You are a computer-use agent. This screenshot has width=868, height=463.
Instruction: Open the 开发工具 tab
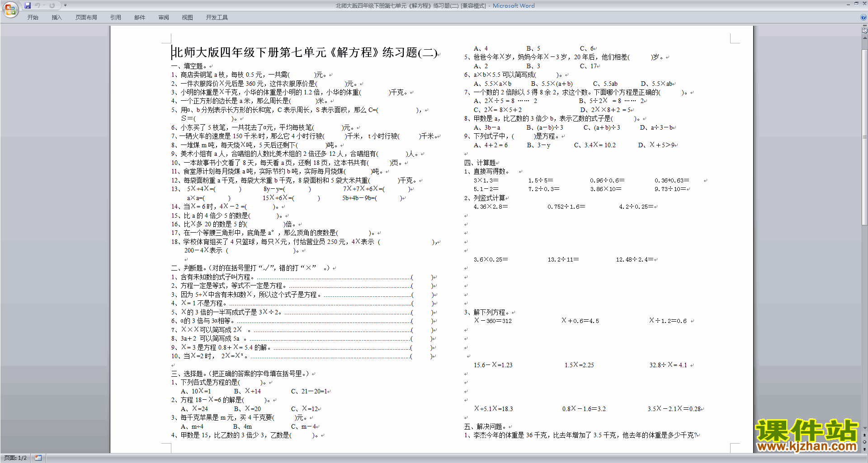coord(217,18)
